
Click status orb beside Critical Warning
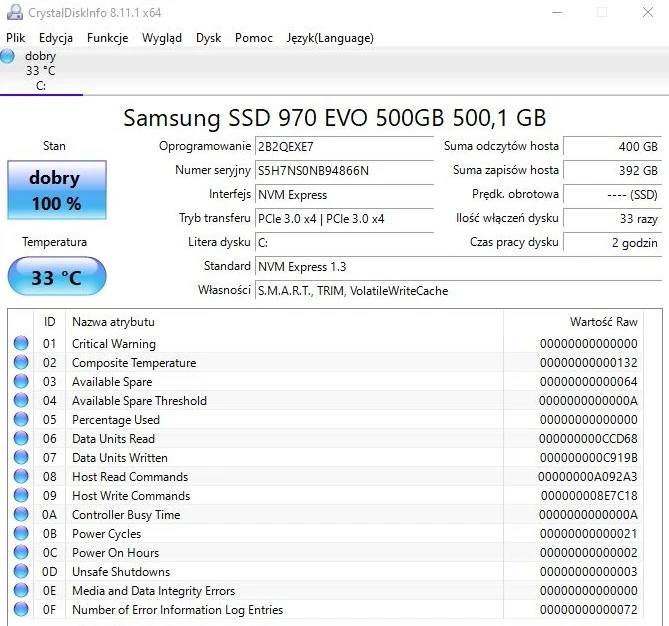click(21, 344)
